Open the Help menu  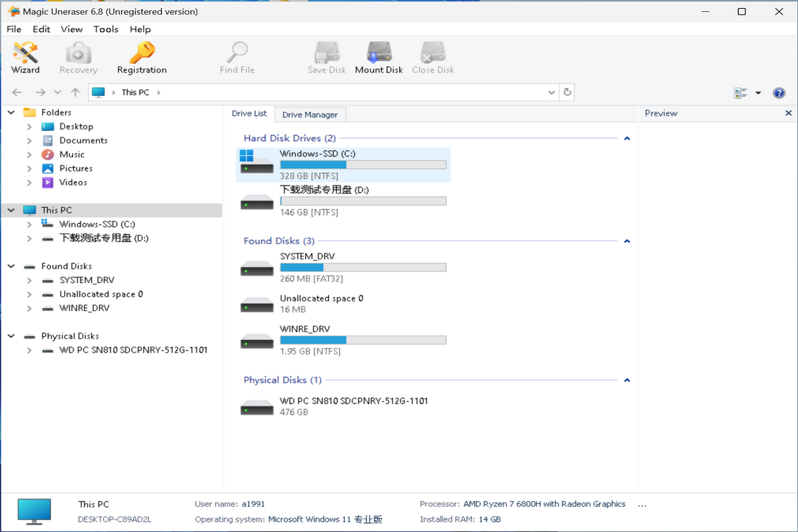(140, 29)
